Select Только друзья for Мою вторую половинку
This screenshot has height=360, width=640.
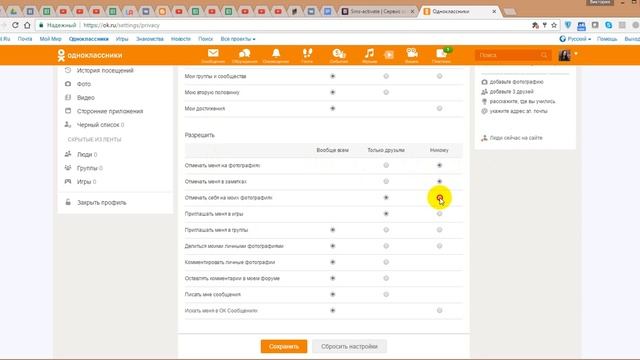point(386,92)
